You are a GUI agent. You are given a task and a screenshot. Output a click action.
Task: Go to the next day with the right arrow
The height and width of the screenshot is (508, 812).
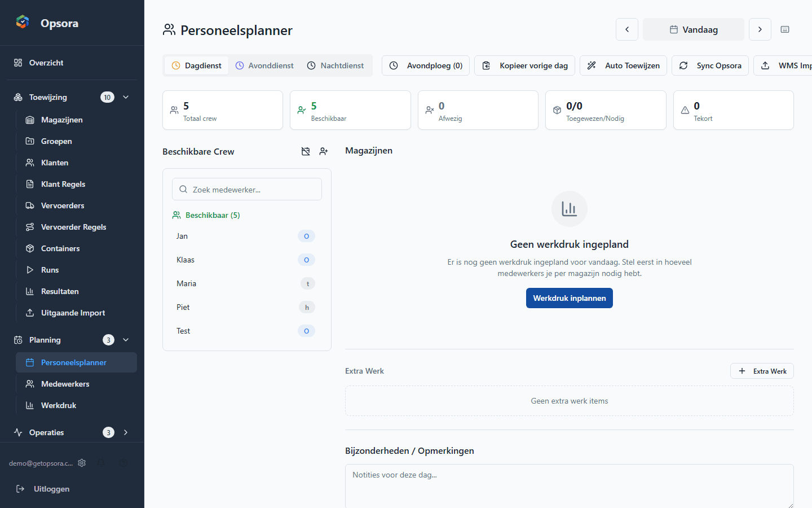point(760,29)
